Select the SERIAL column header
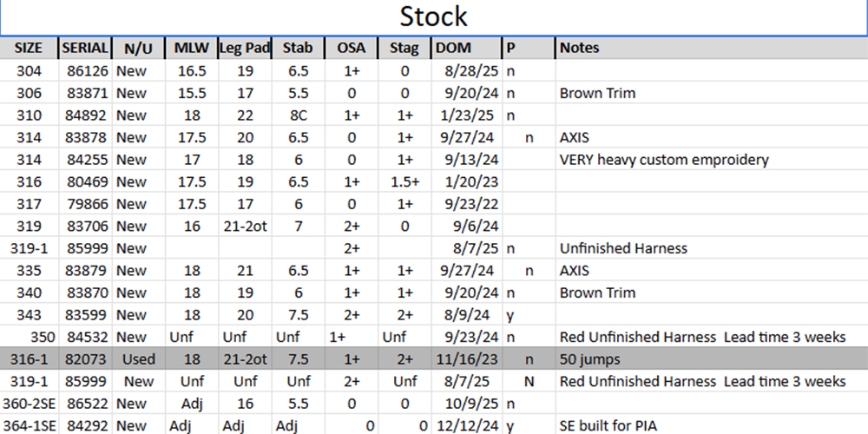The height and width of the screenshot is (434, 868). 86,48
